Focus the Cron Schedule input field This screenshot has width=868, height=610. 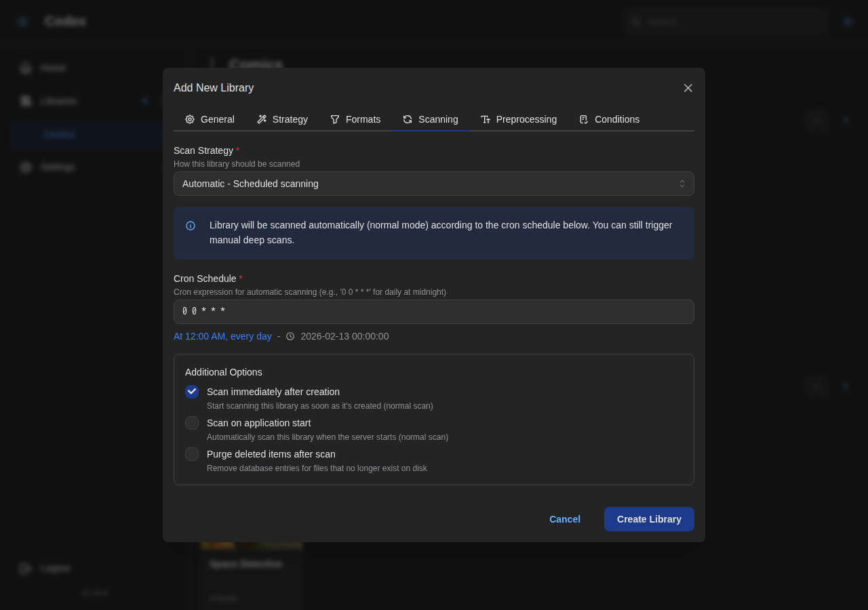pos(434,312)
